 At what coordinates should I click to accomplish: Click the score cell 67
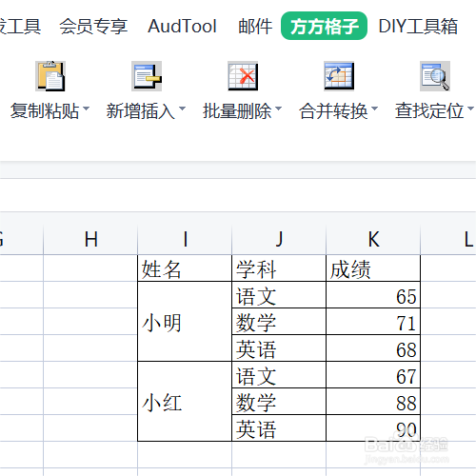point(373,375)
